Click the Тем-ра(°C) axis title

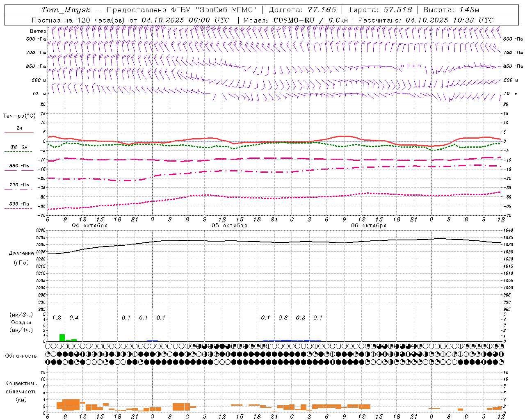click(19, 116)
